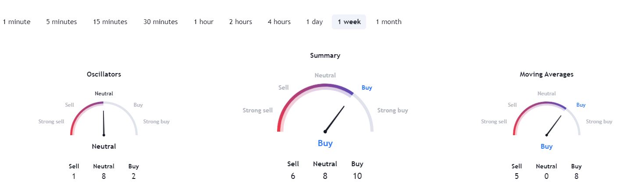The height and width of the screenshot is (192, 644).
Task: Choose the 15 minutes interval tab
Action: pos(110,22)
